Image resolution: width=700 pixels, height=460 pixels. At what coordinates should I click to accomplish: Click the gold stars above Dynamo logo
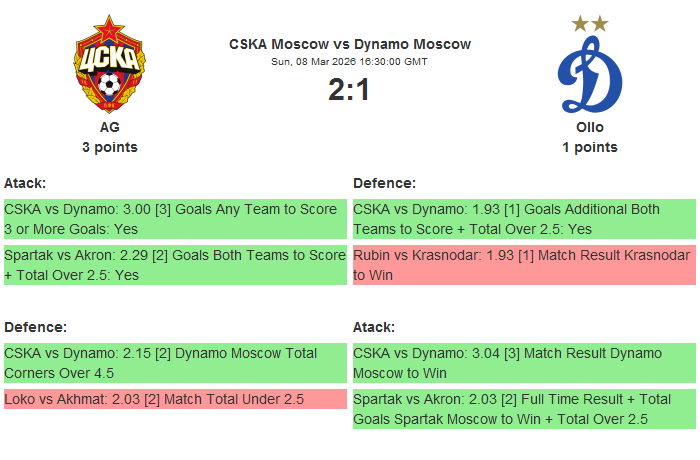pos(590,23)
